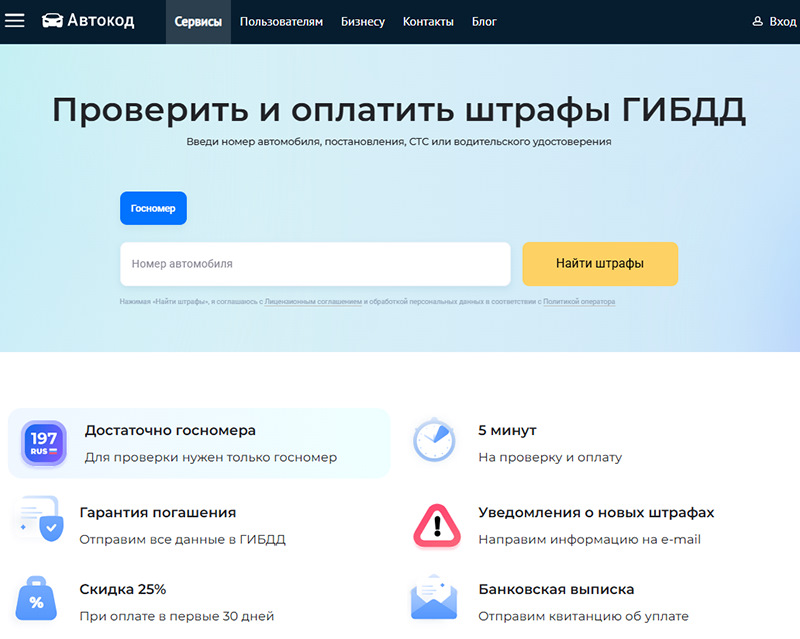
Task: Click the Скидка 25% heading
Action: pos(122,589)
